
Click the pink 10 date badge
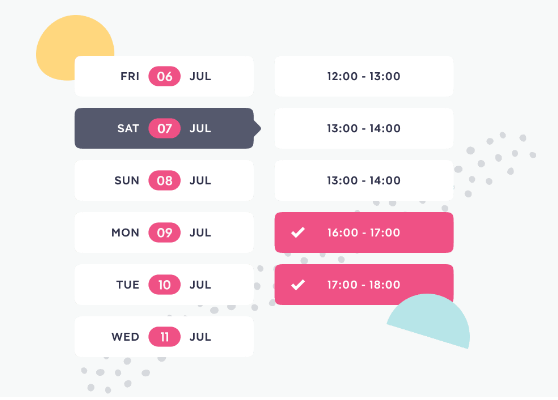coord(164,285)
